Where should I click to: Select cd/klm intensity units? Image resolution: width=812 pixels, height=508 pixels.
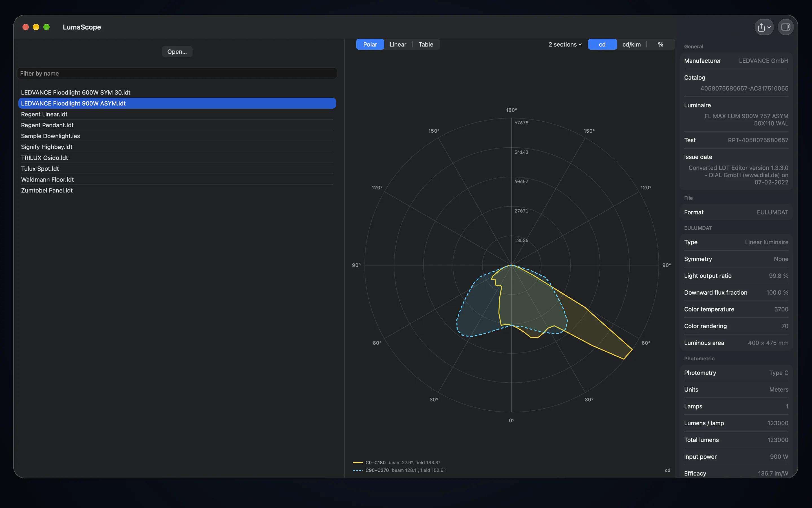coord(632,44)
